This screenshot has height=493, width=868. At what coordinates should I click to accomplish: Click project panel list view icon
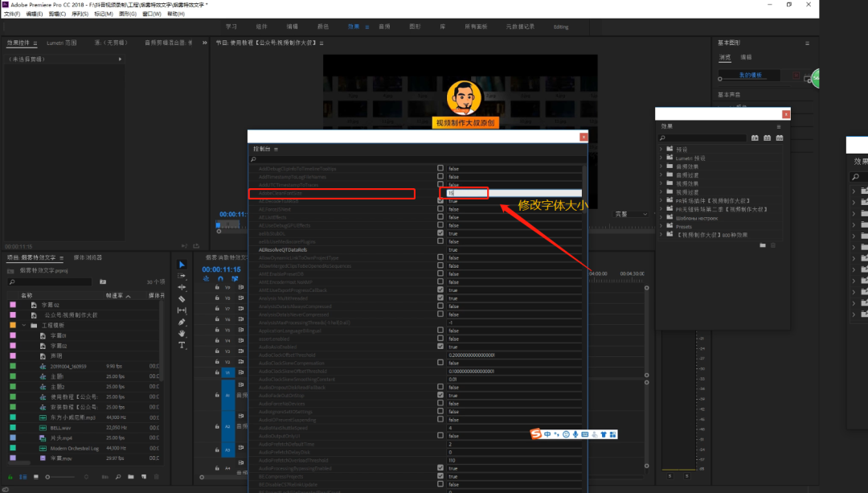click(x=23, y=477)
